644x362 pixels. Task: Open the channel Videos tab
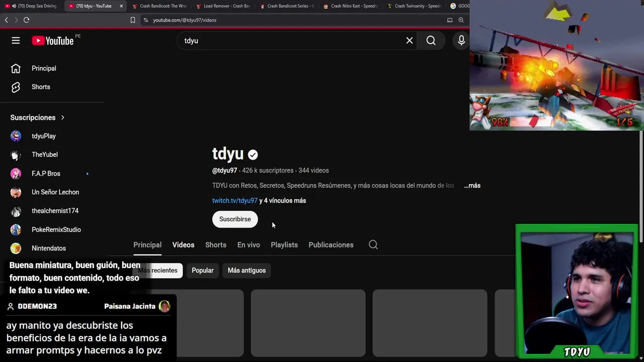click(183, 245)
